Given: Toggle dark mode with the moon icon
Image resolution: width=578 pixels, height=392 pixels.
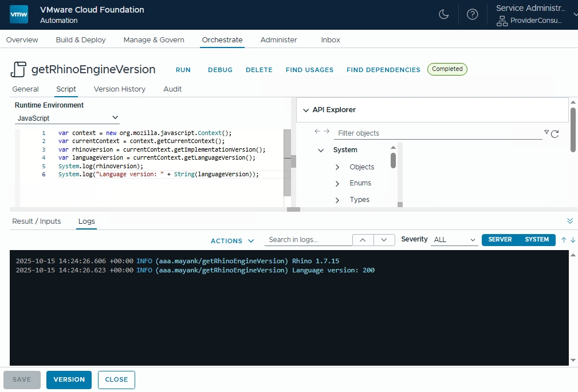Looking at the screenshot, I should tap(444, 15).
